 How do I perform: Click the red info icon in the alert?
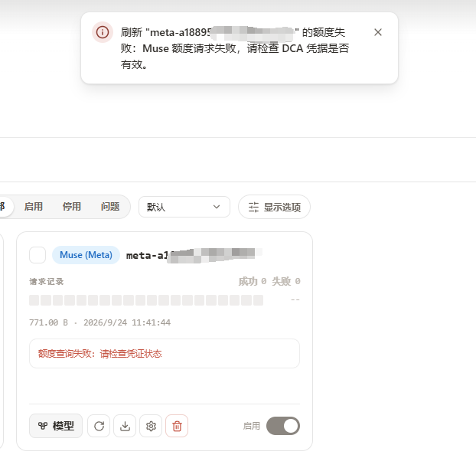[x=103, y=32]
